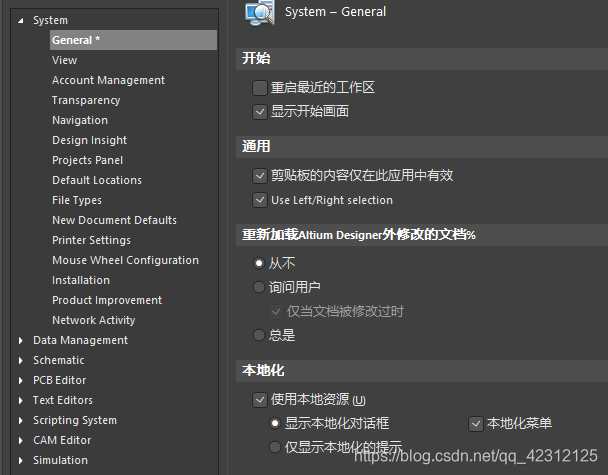This screenshot has width=608, height=475.
Task: Open the Printer Settings page
Action: (x=91, y=240)
